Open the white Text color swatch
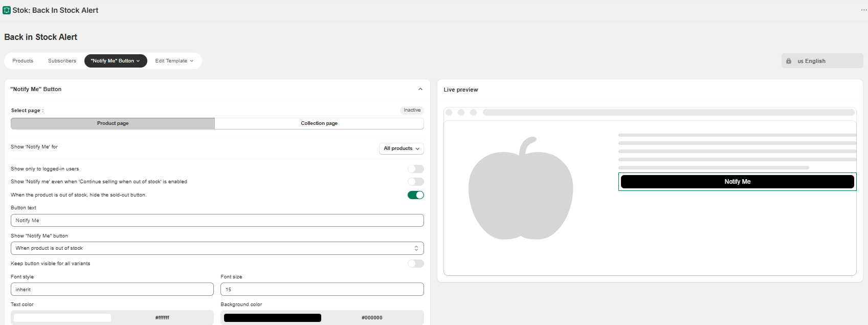Screen dimensions: 868x325 [x=62, y=318]
